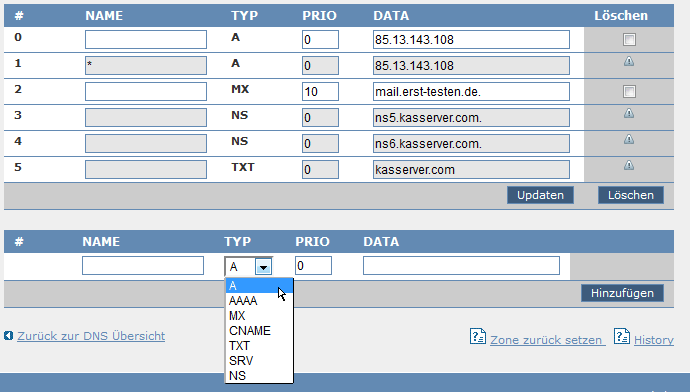Focus the PRIO field in row 0

pyautogui.click(x=320, y=40)
